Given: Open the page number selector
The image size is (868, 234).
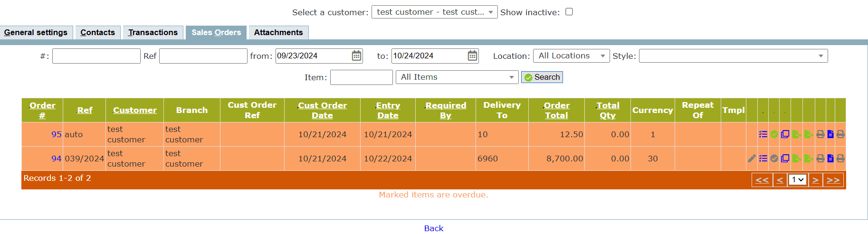Looking at the screenshot, I should coord(797,180).
